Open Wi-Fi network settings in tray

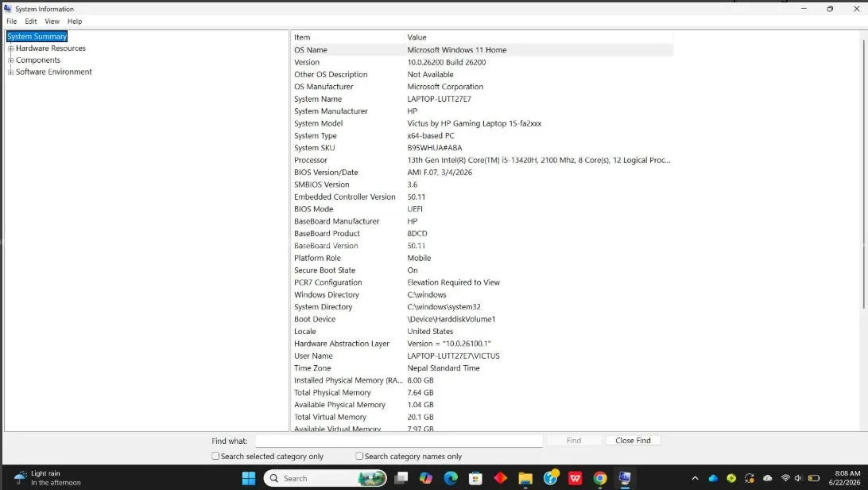point(785,478)
